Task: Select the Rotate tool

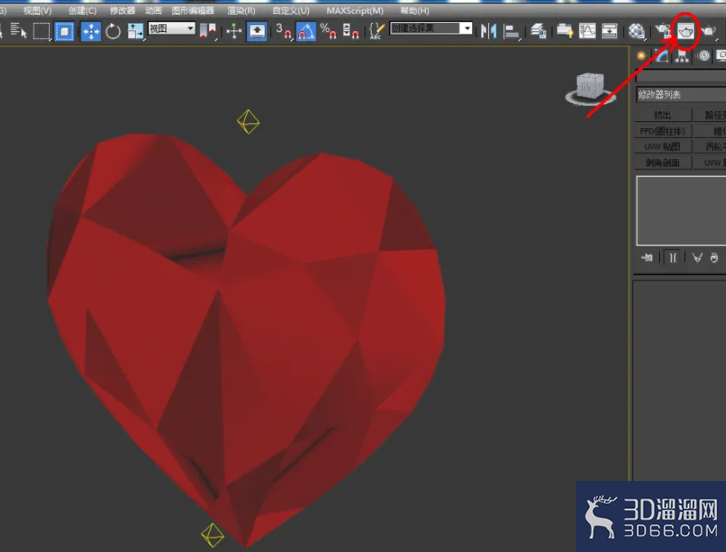Action: 113,31
